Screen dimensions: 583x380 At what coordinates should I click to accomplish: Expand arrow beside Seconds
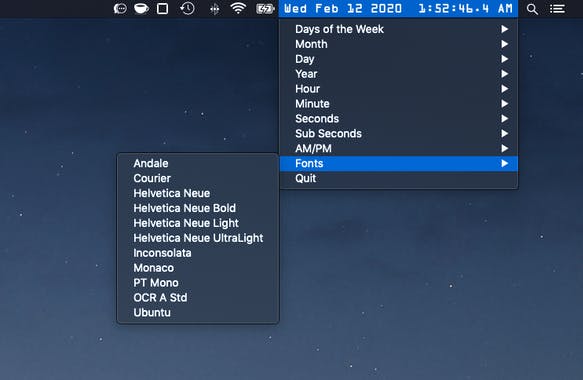point(505,119)
